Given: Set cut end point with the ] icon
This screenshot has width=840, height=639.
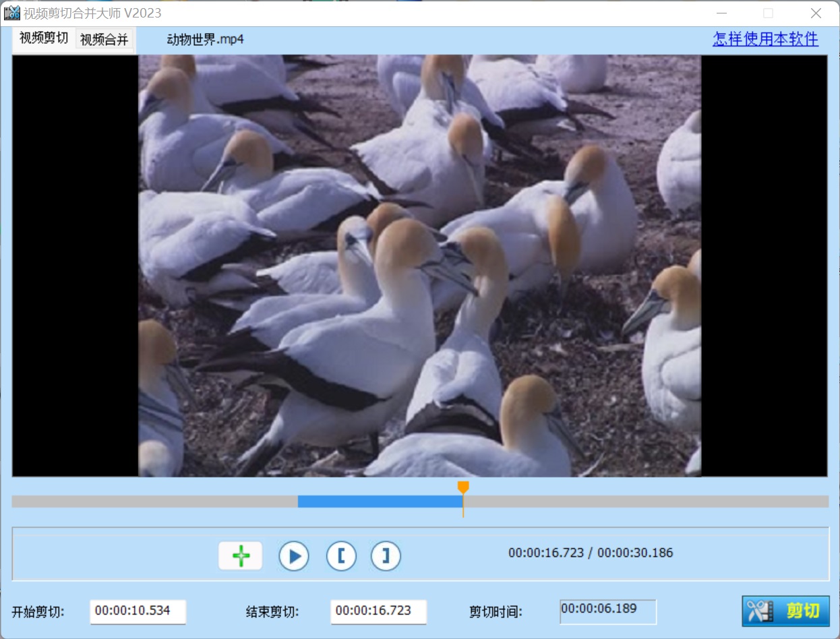Looking at the screenshot, I should pyautogui.click(x=385, y=555).
